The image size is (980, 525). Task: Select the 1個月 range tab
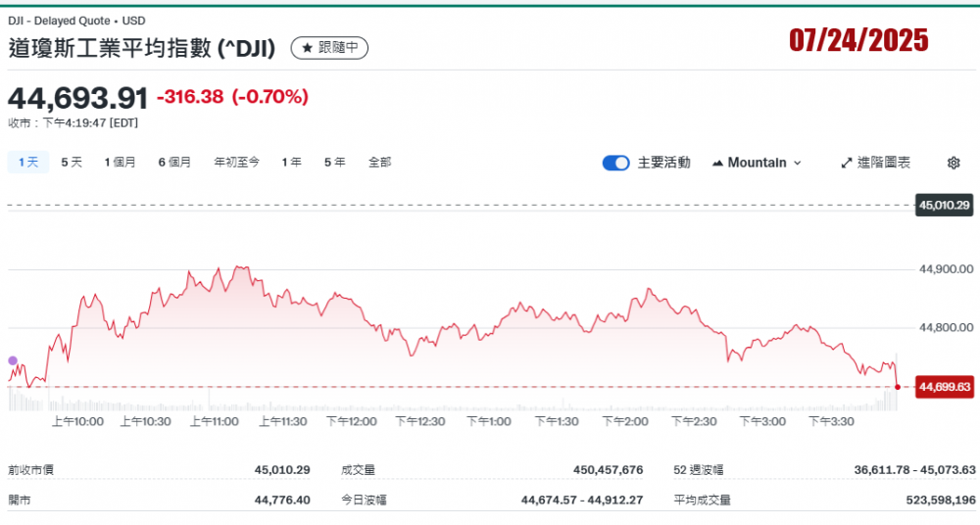click(121, 163)
